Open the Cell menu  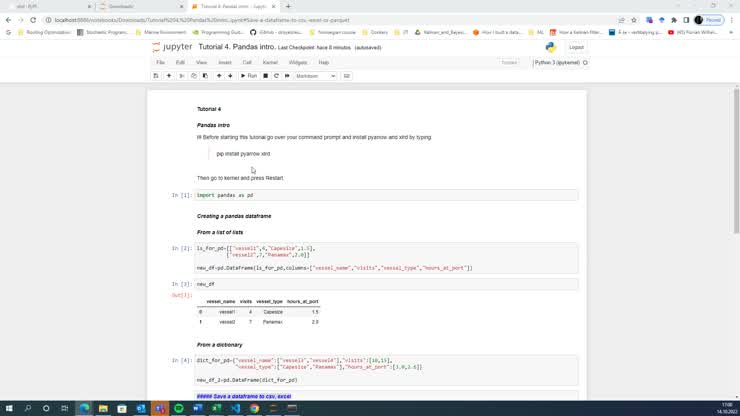tap(247, 62)
